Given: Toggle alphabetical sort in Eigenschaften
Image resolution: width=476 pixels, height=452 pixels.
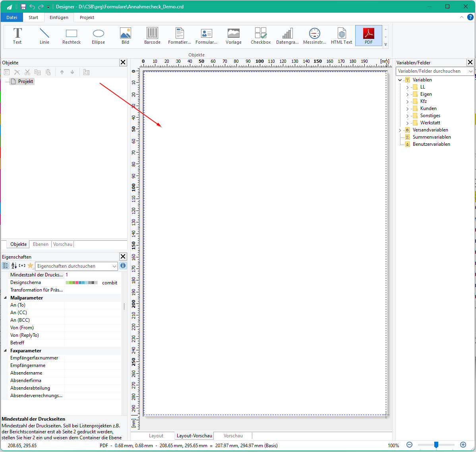Looking at the screenshot, I should (14, 266).
